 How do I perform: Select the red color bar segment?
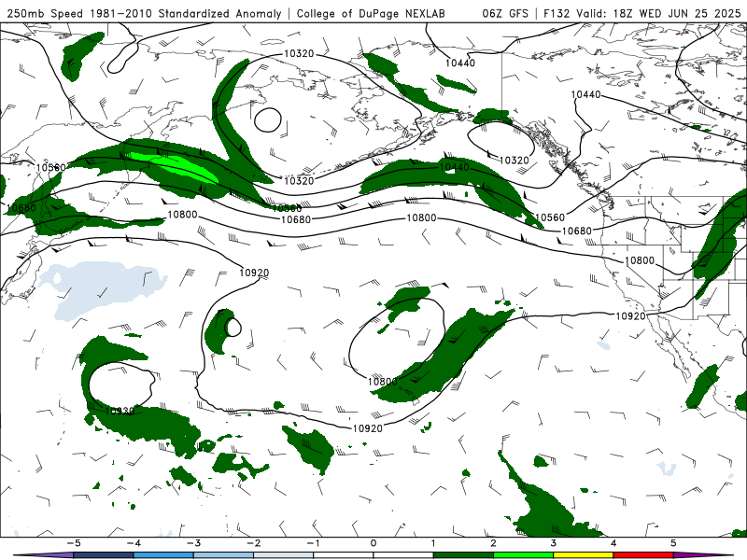tap(643, 555)
